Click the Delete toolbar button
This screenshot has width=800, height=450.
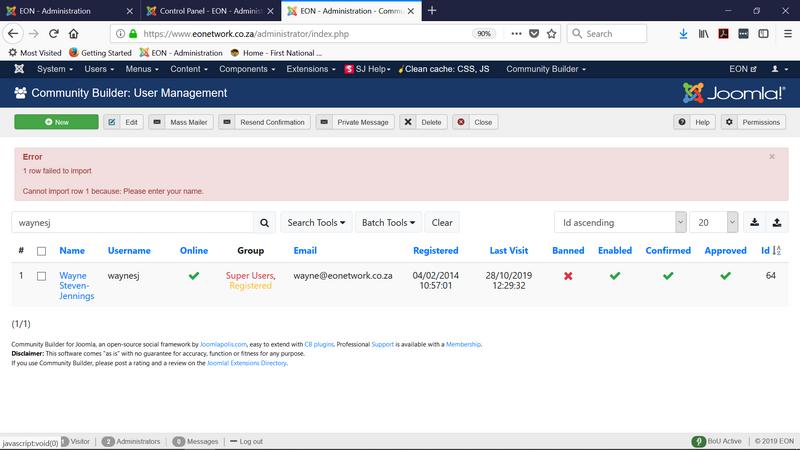point(423,122)
